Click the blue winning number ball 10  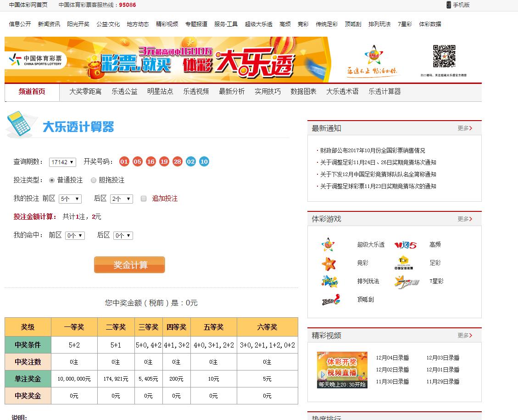[x=204, y=161]
